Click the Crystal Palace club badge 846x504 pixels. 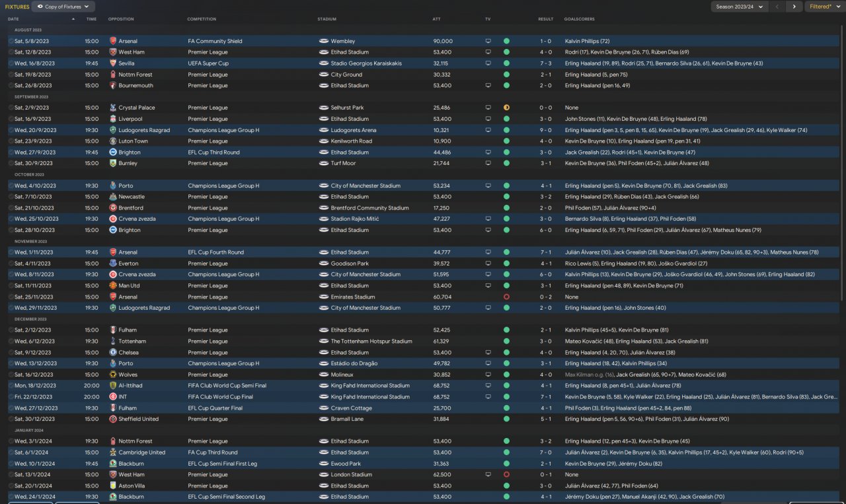(113, 108)
